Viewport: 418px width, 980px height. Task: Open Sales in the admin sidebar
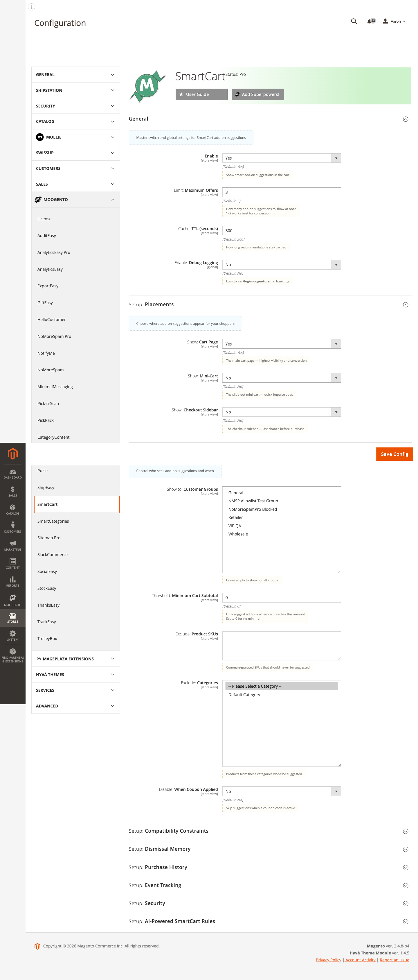click(x=12, y=492)
